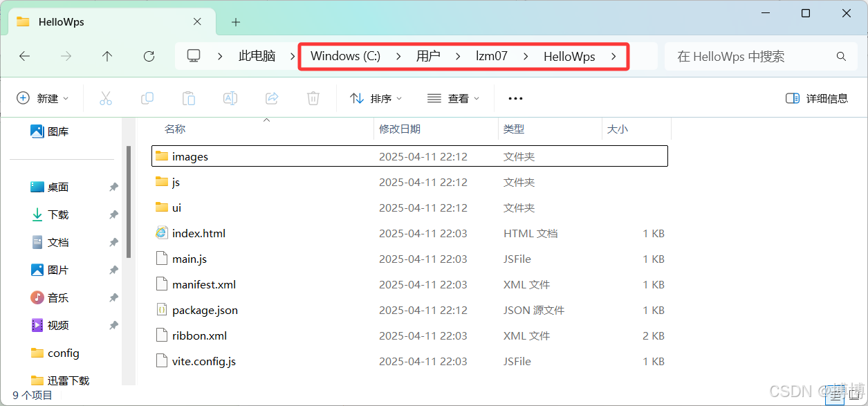Click the HelloWps breadcrumb segment
The height and width of the screenshot is (406, 868).
569,57
